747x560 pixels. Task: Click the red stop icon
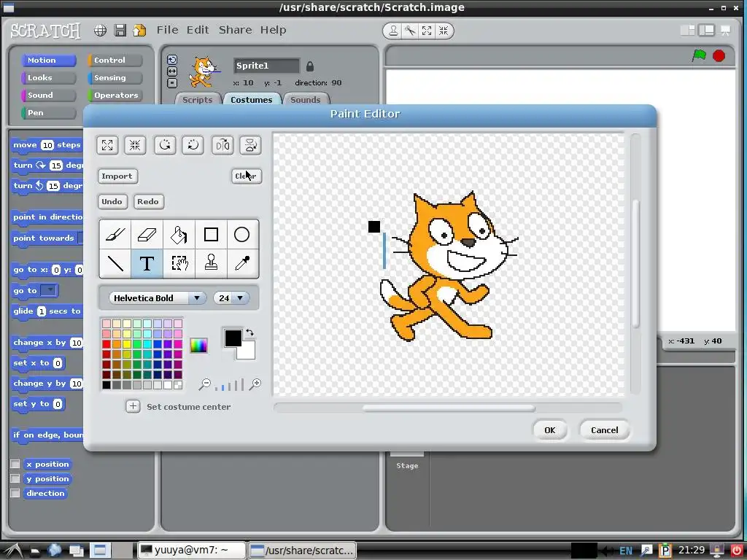coord(719,55)
